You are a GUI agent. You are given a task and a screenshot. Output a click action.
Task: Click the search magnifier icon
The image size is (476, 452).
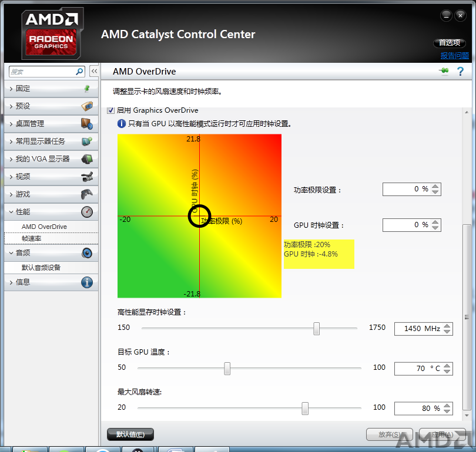tap(79, 72)
